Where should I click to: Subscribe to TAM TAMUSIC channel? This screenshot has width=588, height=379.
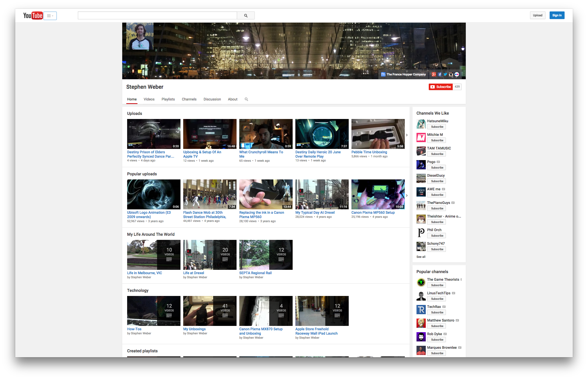coord(437,154)
